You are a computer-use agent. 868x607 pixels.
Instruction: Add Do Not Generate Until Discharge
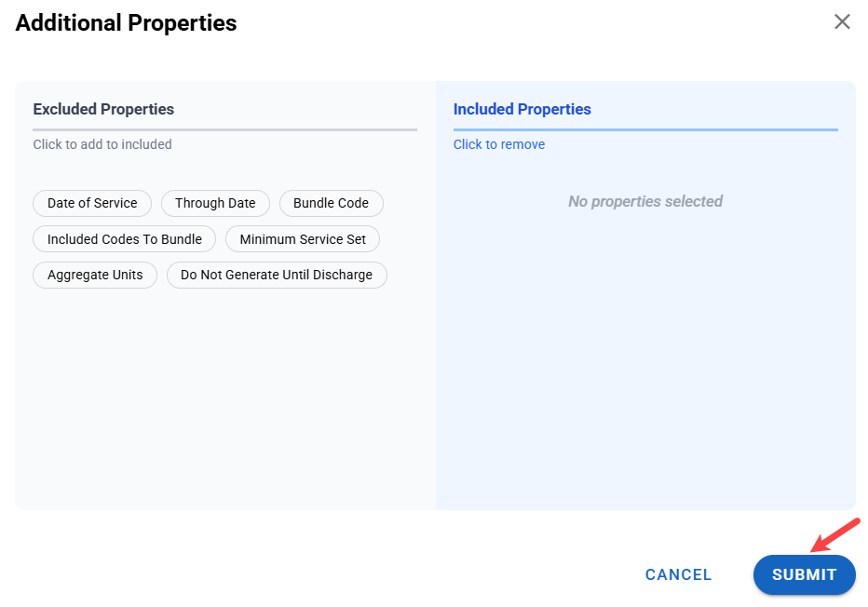(277, 275)
